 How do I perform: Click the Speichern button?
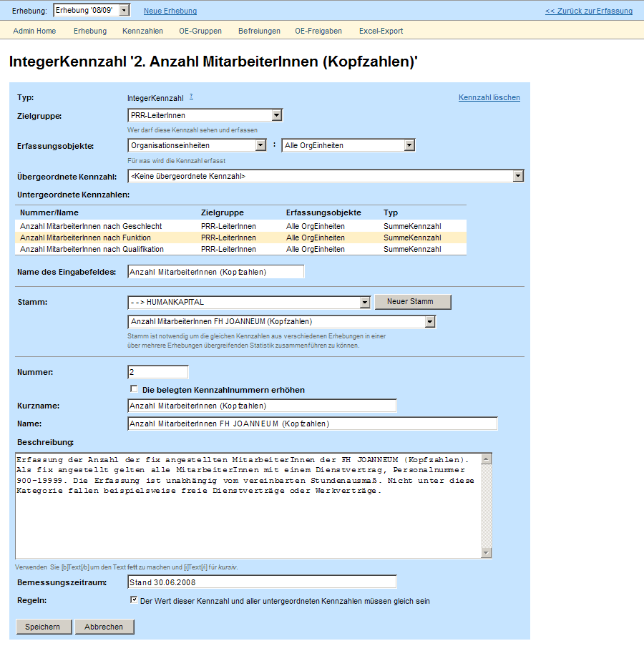coord(44,627)
